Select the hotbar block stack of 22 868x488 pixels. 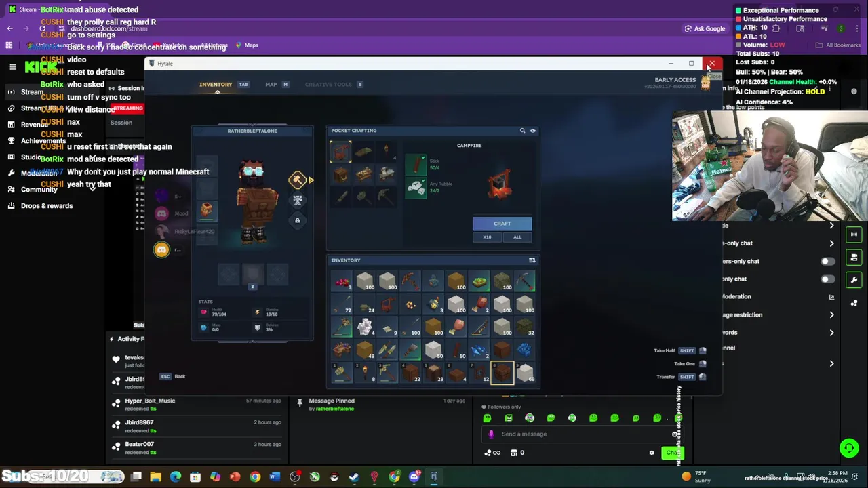[x=410, y=373]
